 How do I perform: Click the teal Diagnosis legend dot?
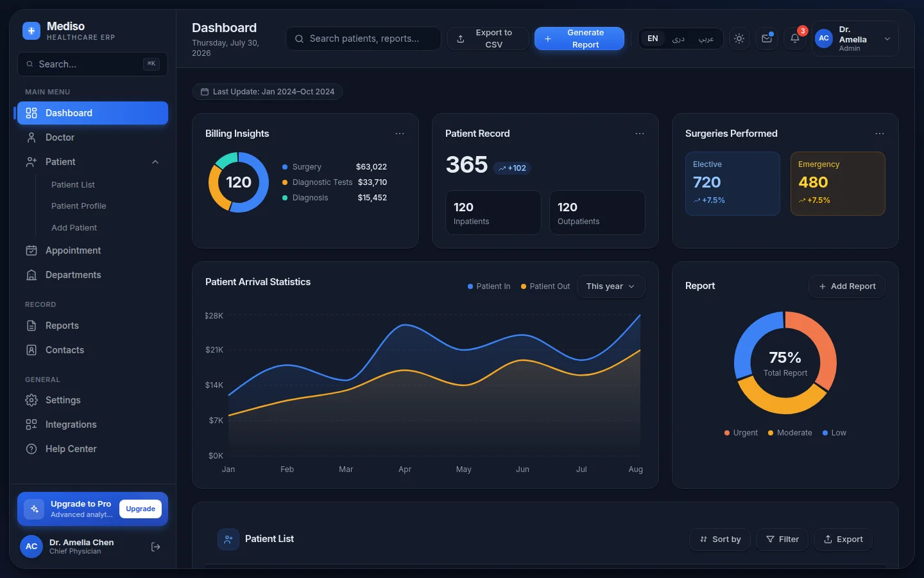[x=285, y=198]
